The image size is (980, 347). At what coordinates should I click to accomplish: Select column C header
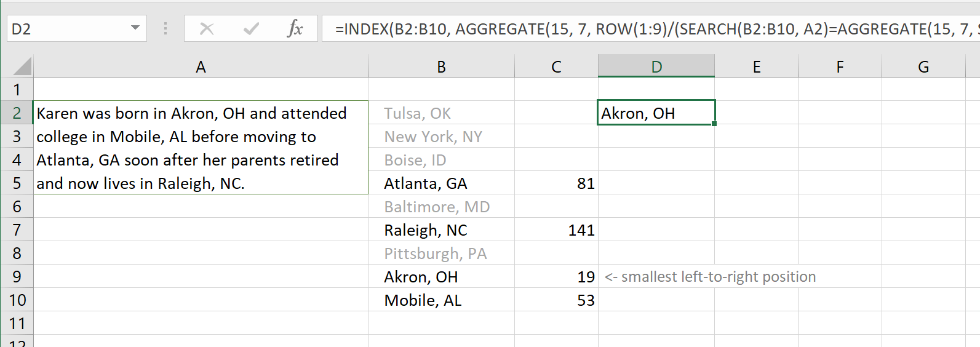tap(556, 67)
